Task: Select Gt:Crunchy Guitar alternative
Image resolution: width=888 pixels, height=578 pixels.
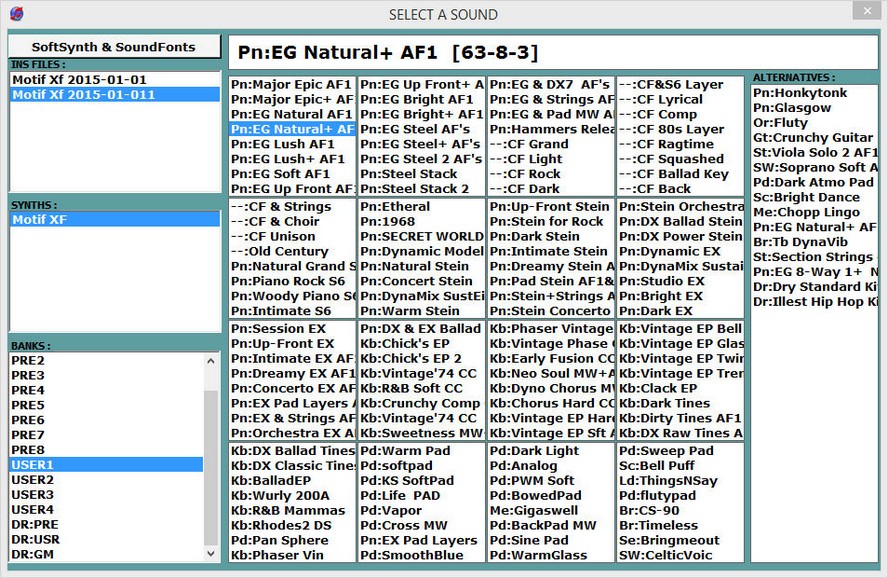Action: pos(812,138)
